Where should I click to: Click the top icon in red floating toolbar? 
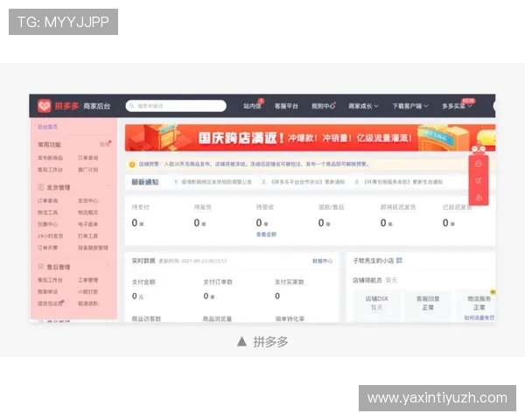click(x=479, y=164)
